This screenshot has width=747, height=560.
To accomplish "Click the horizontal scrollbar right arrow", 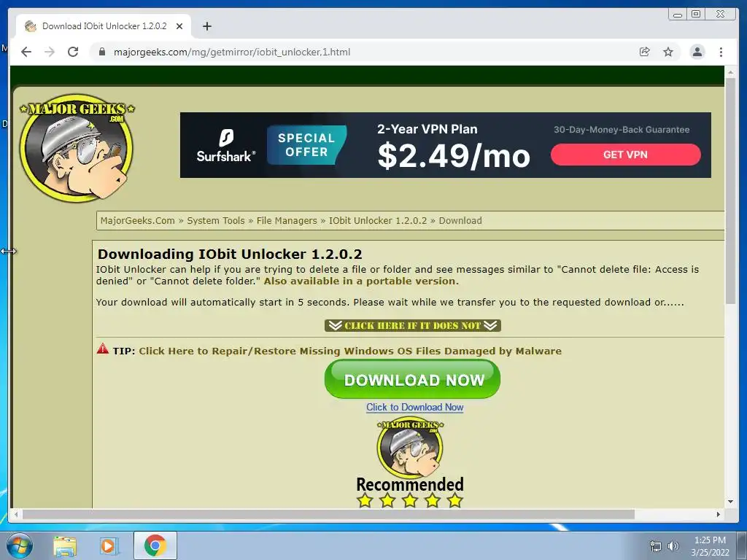I will (719, 514).
